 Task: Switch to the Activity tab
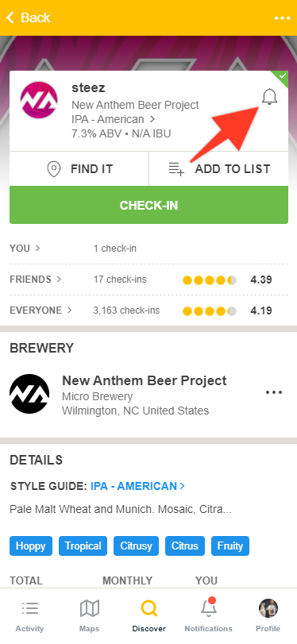29,616
